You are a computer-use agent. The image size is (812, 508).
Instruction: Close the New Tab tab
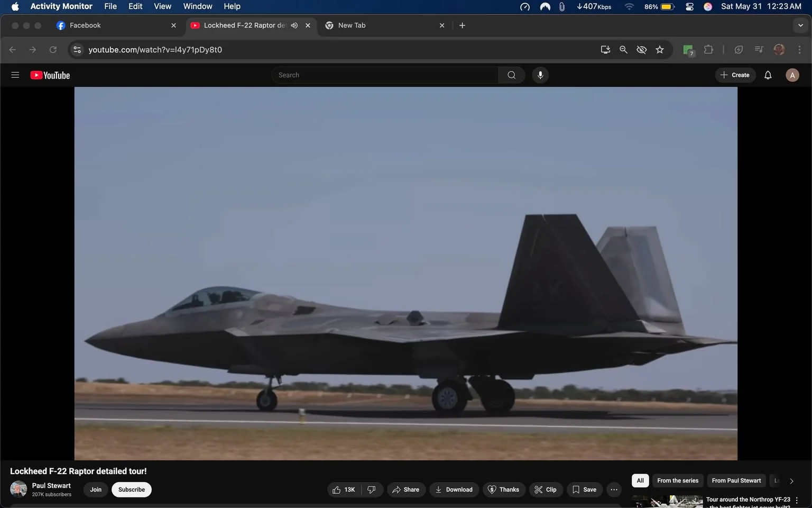442,25
